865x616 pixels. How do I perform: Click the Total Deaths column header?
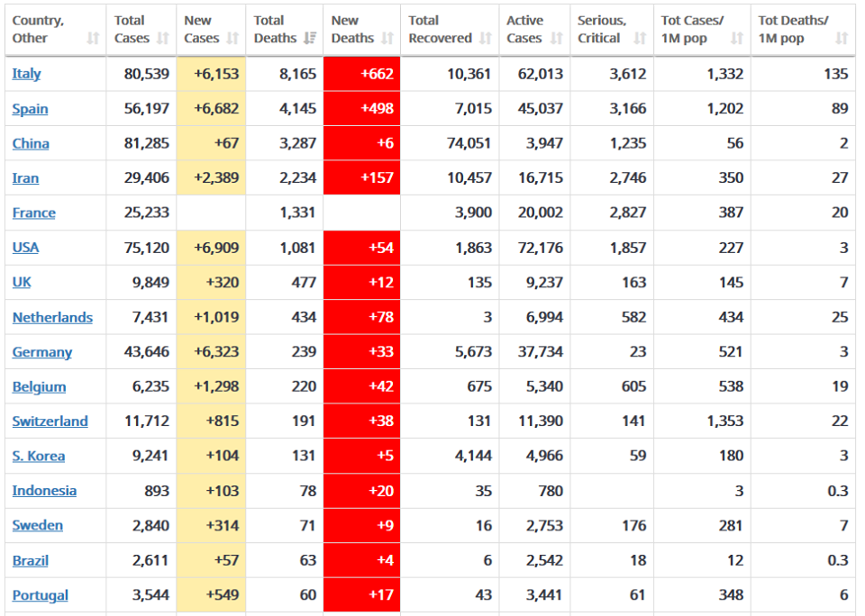coord(285,30)
